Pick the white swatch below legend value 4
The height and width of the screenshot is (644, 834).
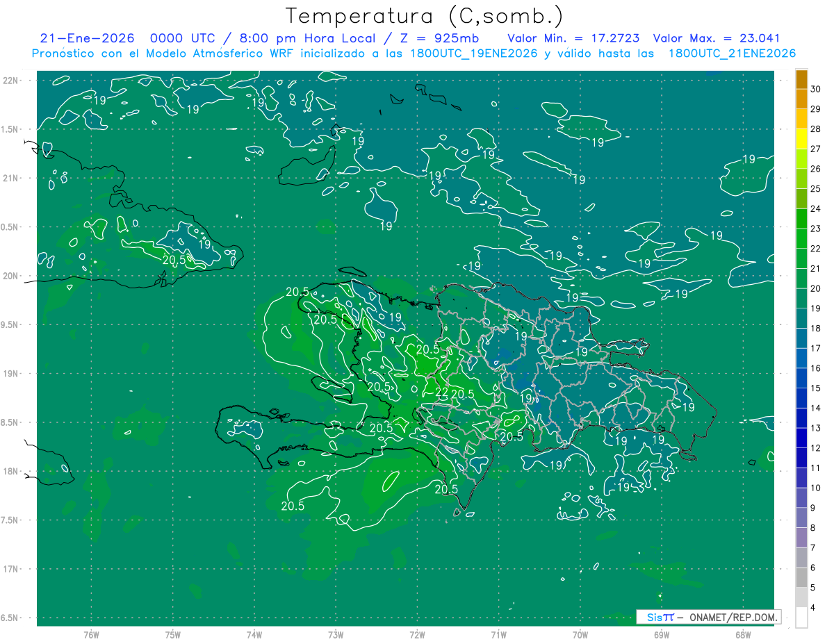pyautogui.click(x=801, y=618)
